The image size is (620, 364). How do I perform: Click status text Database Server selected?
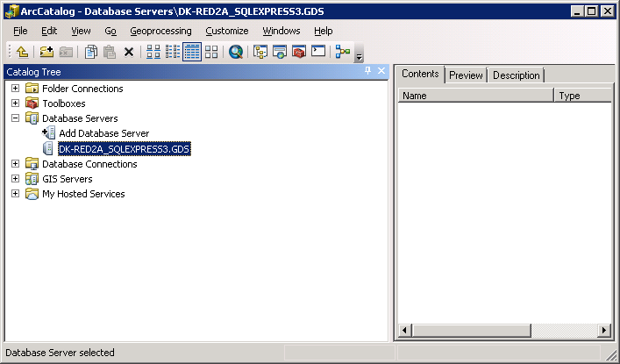point(60,353)
